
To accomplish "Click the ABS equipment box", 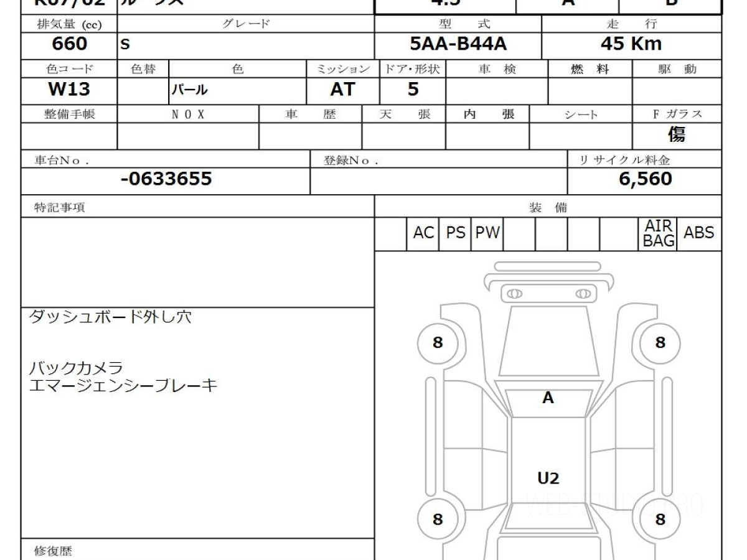I will click(x=699, y=233).
